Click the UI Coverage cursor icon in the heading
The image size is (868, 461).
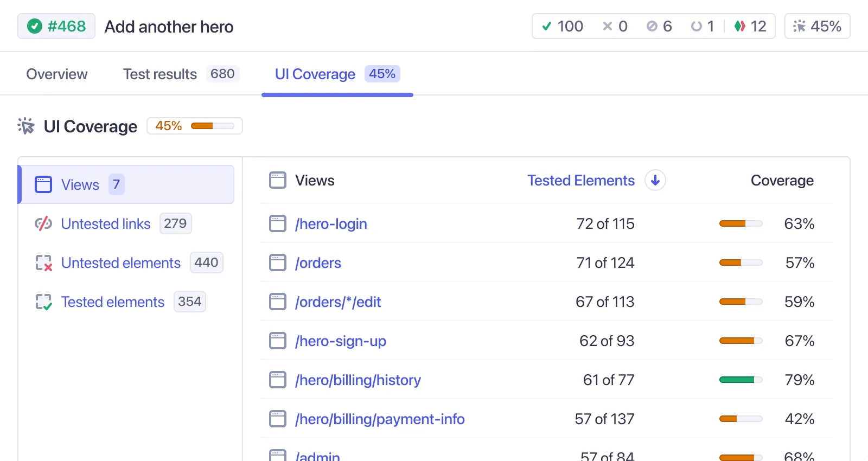[26, 126]
